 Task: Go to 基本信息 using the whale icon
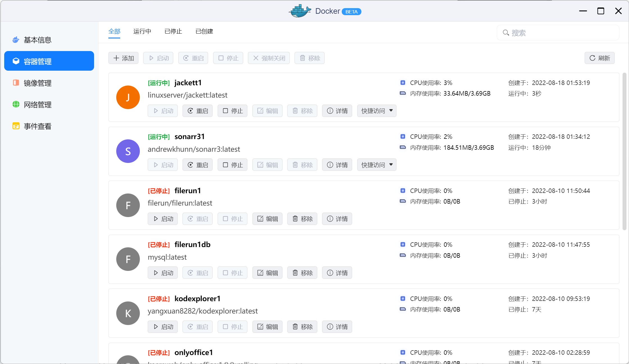tap(15, 40)
